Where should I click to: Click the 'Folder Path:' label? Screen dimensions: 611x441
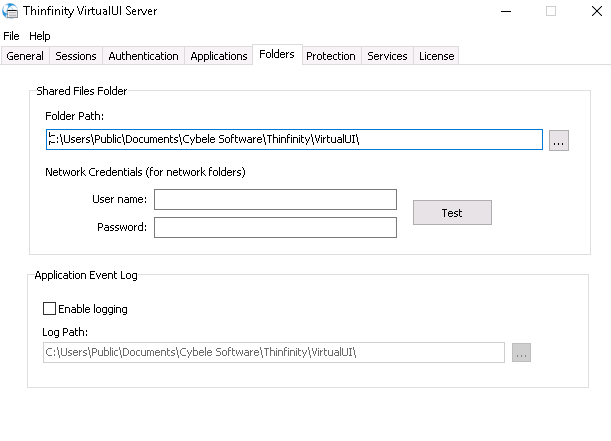click(74, 116)
